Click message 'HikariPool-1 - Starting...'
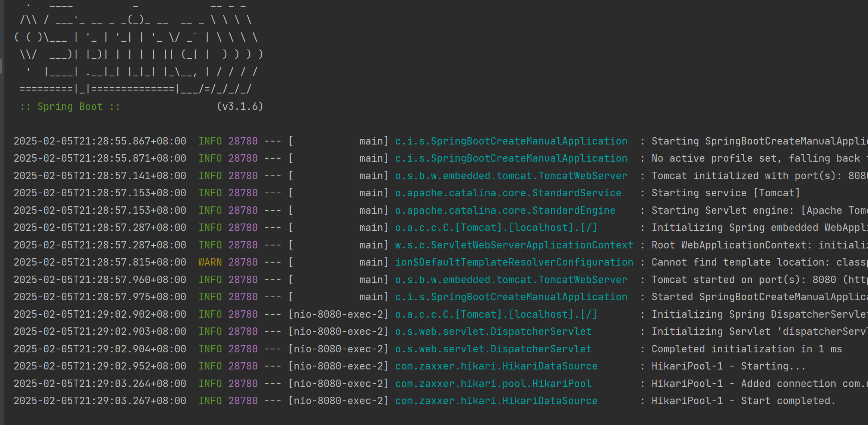 click(729, 366)
